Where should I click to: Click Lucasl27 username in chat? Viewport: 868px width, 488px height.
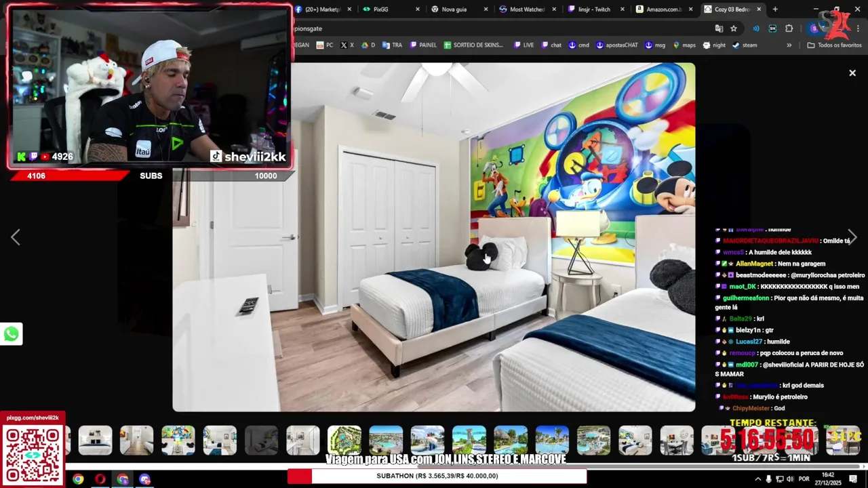(749, 342)
